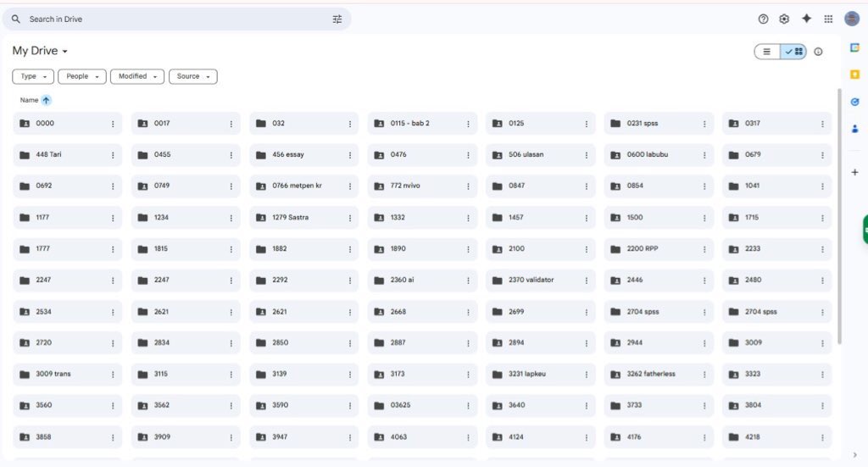This screenshot has width=868, height=467.
Task: Open more actions for 3262 fatherless
Action: (x=704, y=375)
